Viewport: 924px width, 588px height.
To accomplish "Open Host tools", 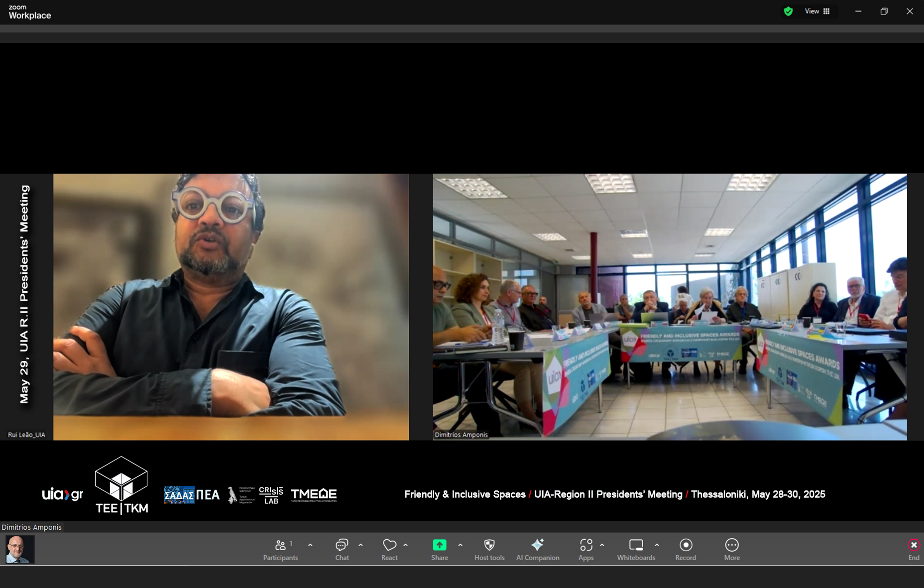I will 489,550.
